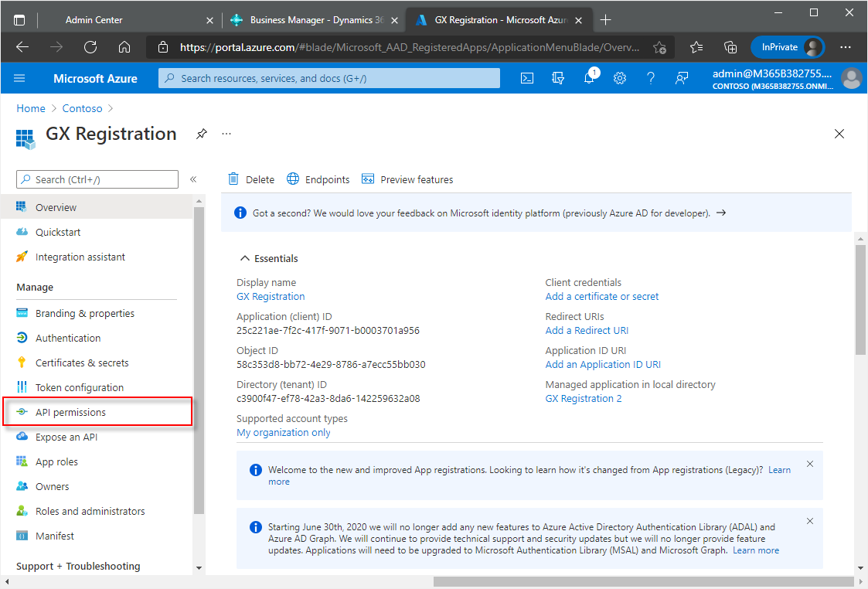Image resolution: width=868 pixels, height=589 pixels.
Task: Open directories and subscriptions filter icon
Action: [558, 78]
